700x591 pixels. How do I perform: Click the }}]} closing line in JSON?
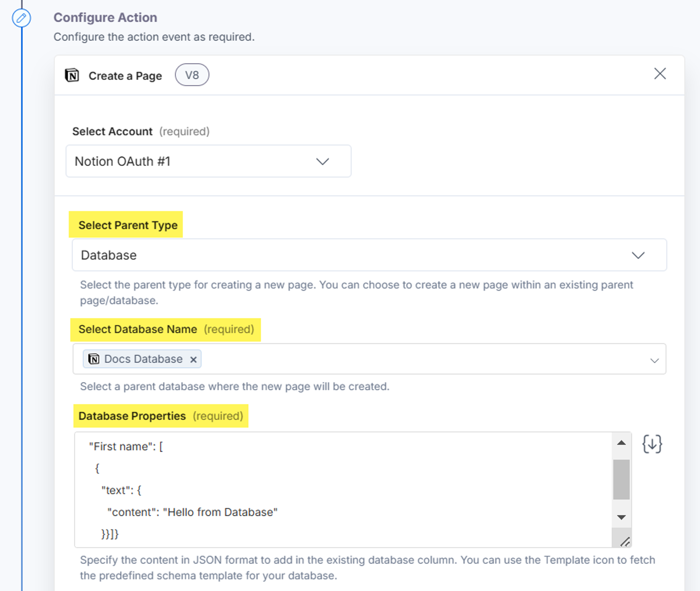(x=110, y=534)
